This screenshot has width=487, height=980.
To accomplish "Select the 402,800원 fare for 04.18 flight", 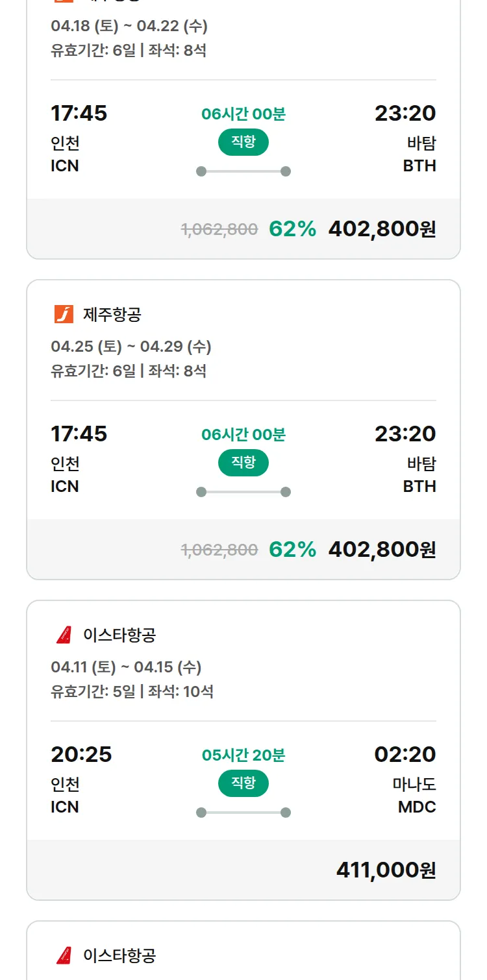I will (382, 228).
